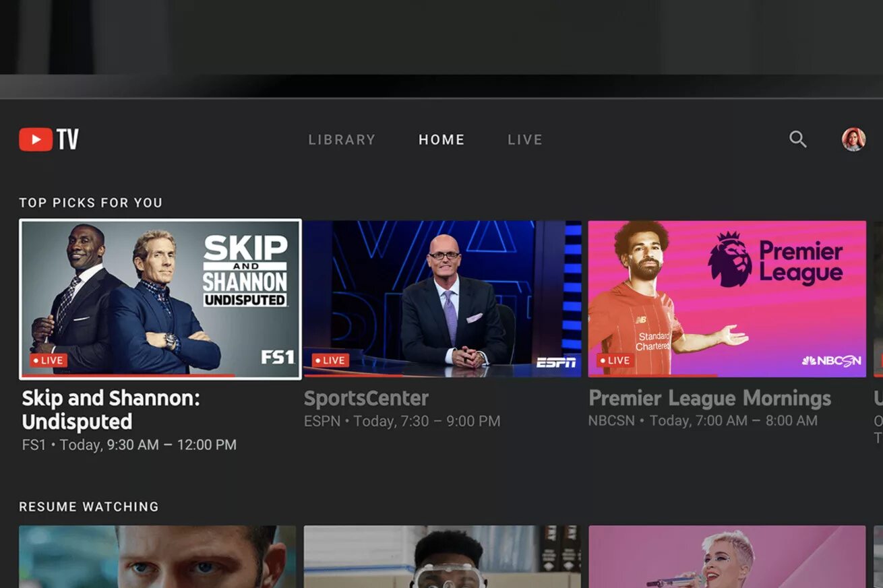Click the 'RESUME WATCHING' heading
The width and height of the screenshot is (883, 588).
pos(89,507)
